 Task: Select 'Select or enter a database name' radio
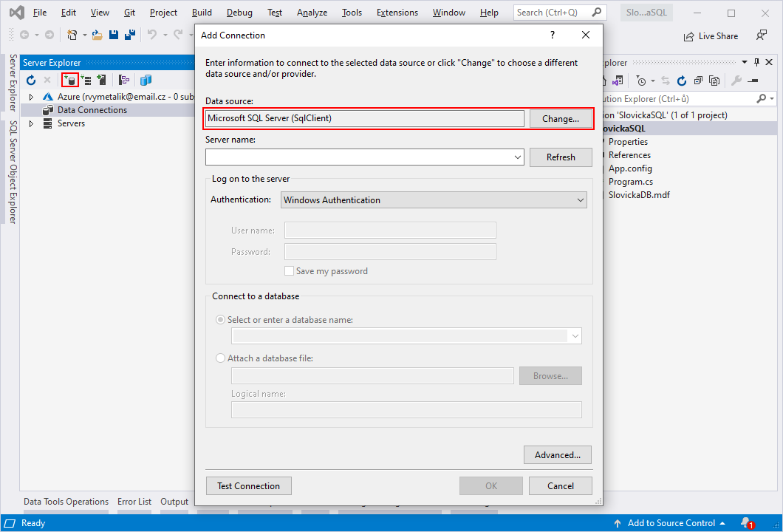click(x=220, y=320)
